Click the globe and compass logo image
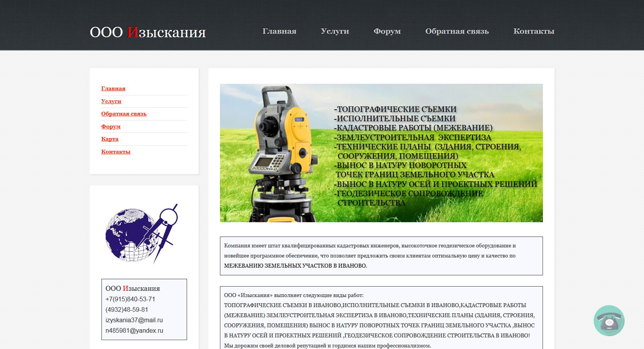 (x=142, y=234)
